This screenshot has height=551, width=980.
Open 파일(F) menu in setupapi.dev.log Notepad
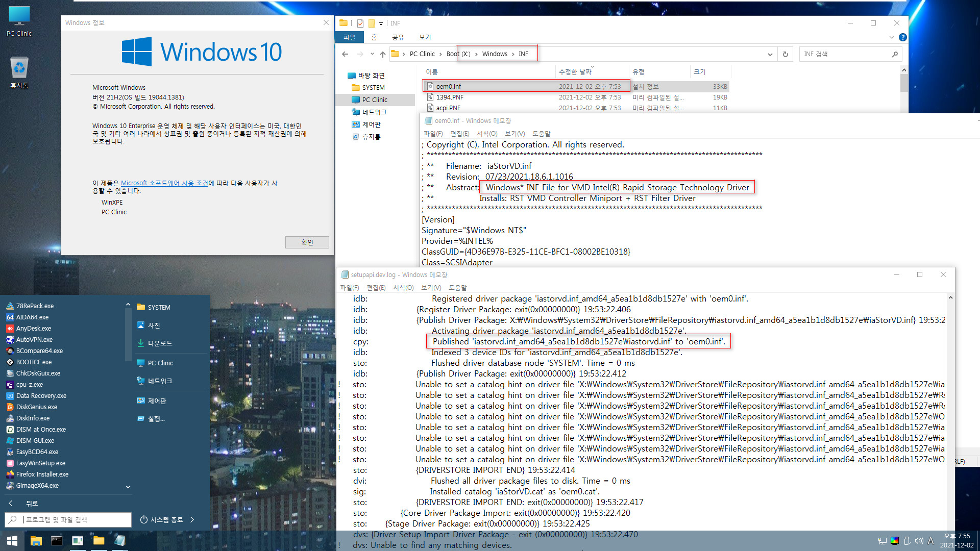(350, 288)
